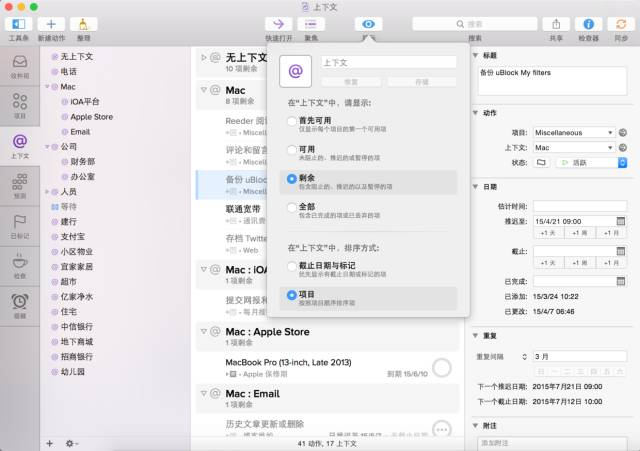Collapse the 公司 context in sidebar
This screenshot has height=451, width=640.
click(x=47, y=147)
